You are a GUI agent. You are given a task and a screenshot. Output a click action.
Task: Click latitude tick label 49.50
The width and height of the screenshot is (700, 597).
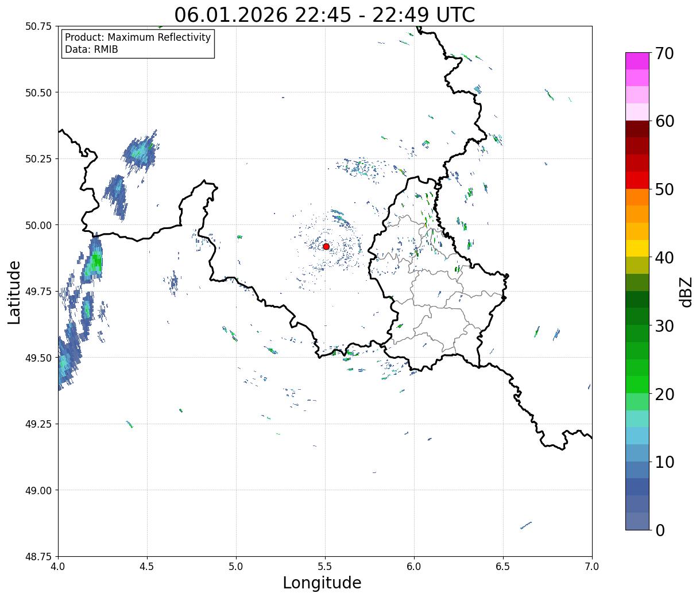(x=38, y=358)
